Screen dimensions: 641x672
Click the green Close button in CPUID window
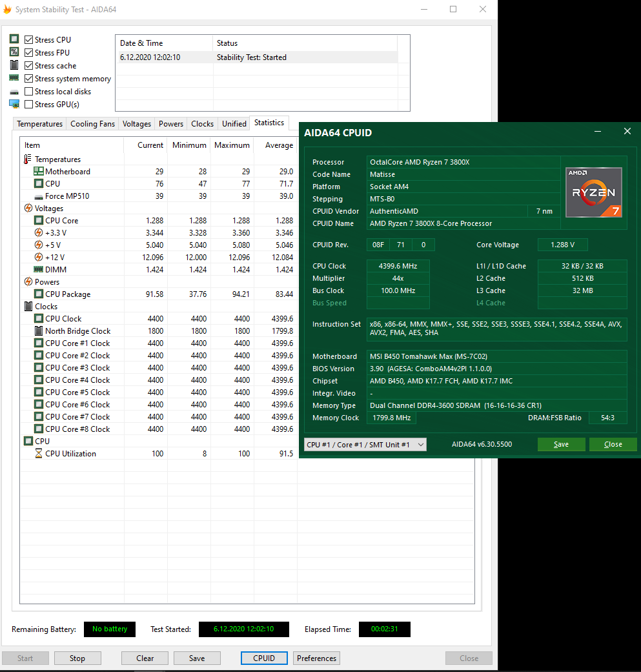[x=613, y=444]
